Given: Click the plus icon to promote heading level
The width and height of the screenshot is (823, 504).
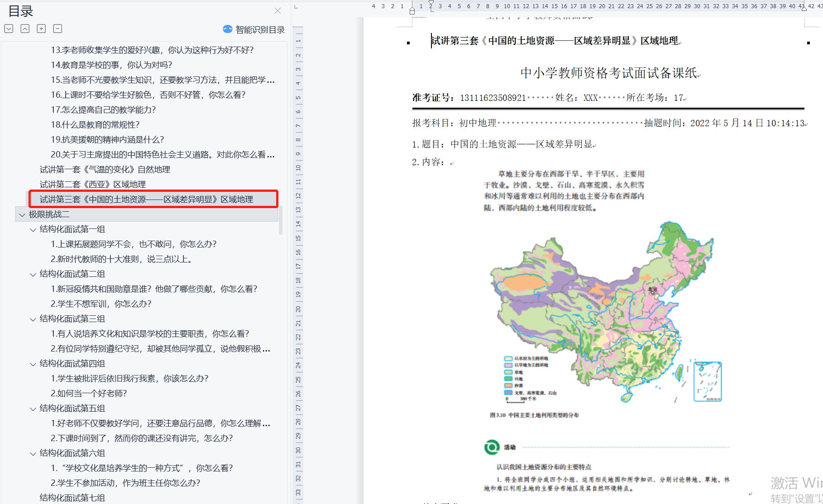Looking at the screenshot, I should 41,29.
